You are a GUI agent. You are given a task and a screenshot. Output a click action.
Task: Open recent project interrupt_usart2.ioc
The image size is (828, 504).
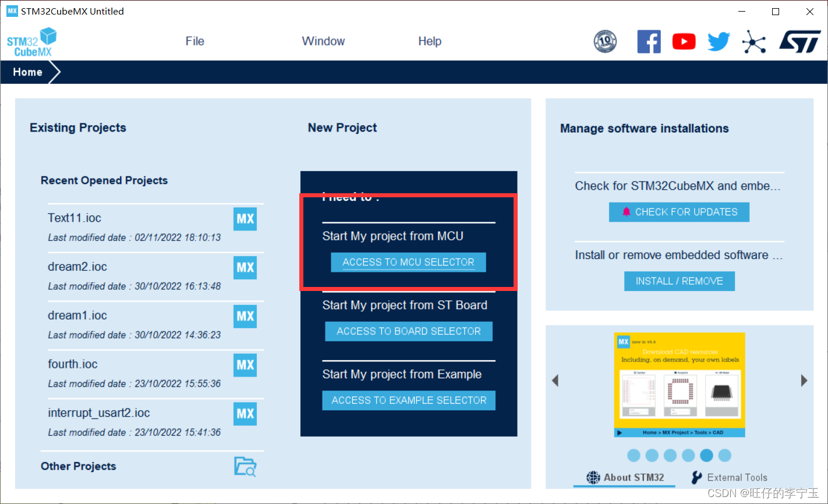click(99, 413)
